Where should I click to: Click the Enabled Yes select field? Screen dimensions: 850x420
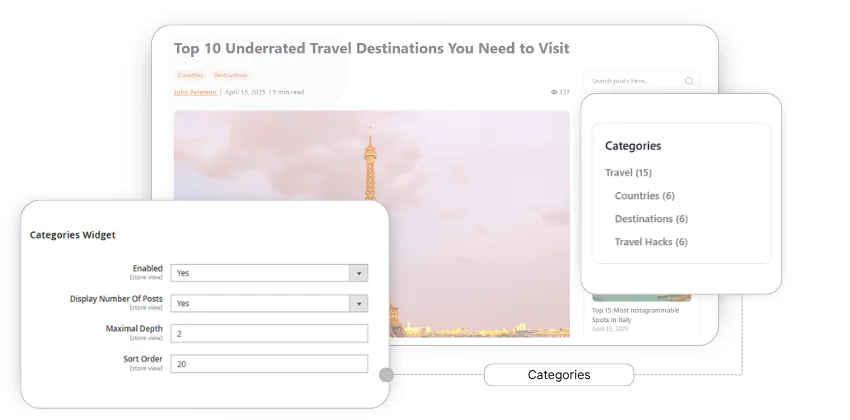point(260,273)
